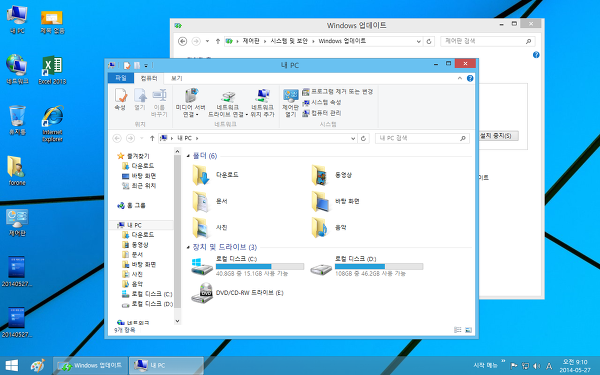Select 컴퓨터 관리 in the ribbon

pyautogui.click(x=321, y=113)
